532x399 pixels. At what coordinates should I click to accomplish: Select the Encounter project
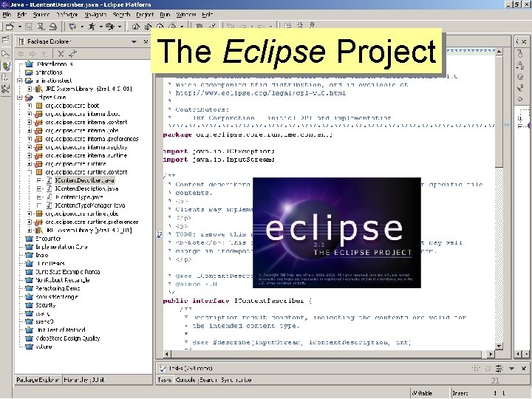[48, 239]
